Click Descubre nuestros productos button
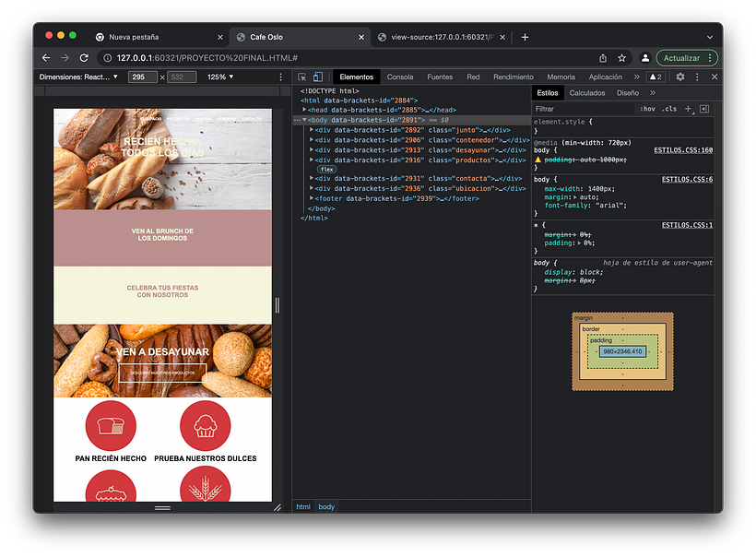The height and width of the screenshot is (557, 756). 162,373
